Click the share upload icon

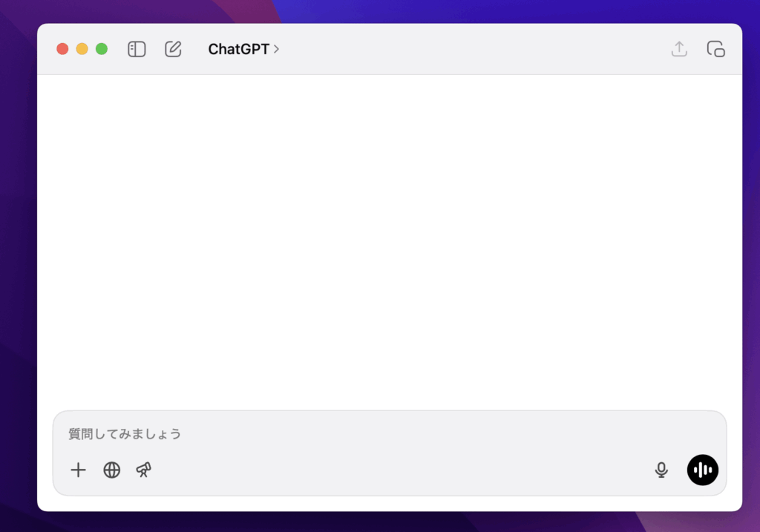click(x=679, y=49)
